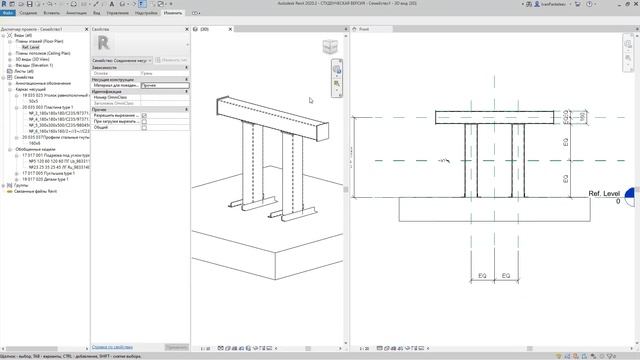Open the Вставить ribbon tab
Image resolution: width=640 pixels, height=360 pixels.
[x=51, y=13]
